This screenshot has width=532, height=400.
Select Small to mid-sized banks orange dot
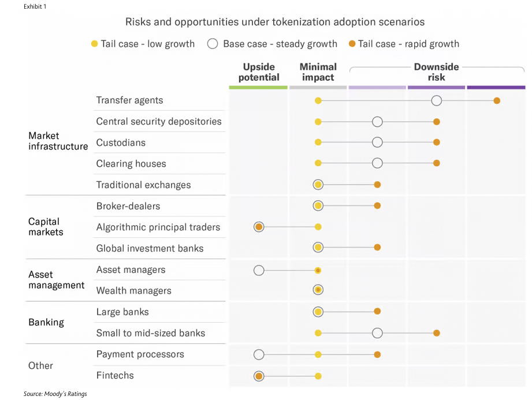tap(436, 333)
